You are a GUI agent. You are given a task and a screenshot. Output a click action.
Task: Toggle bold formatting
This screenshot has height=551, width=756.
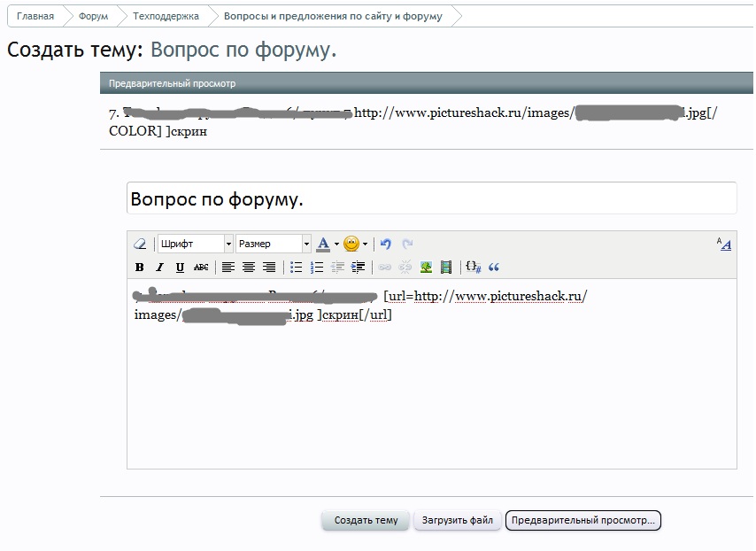(139, 267)
